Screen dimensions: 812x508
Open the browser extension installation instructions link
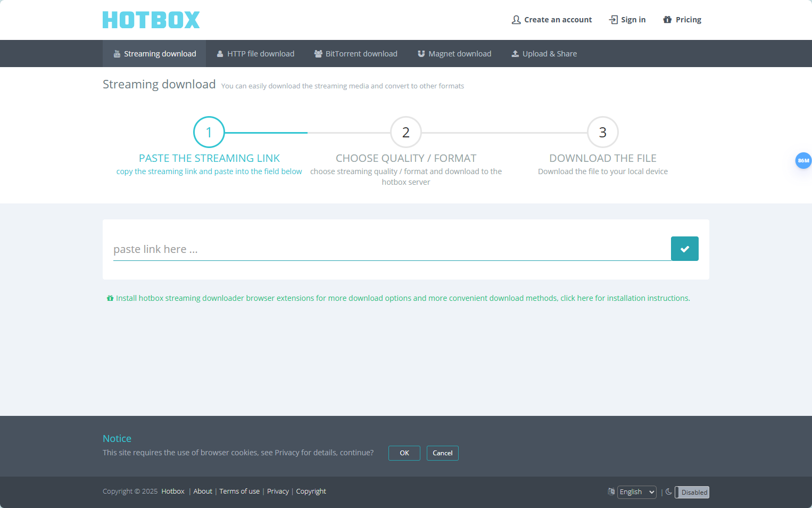pyautogui.click(x=399, y=298)
